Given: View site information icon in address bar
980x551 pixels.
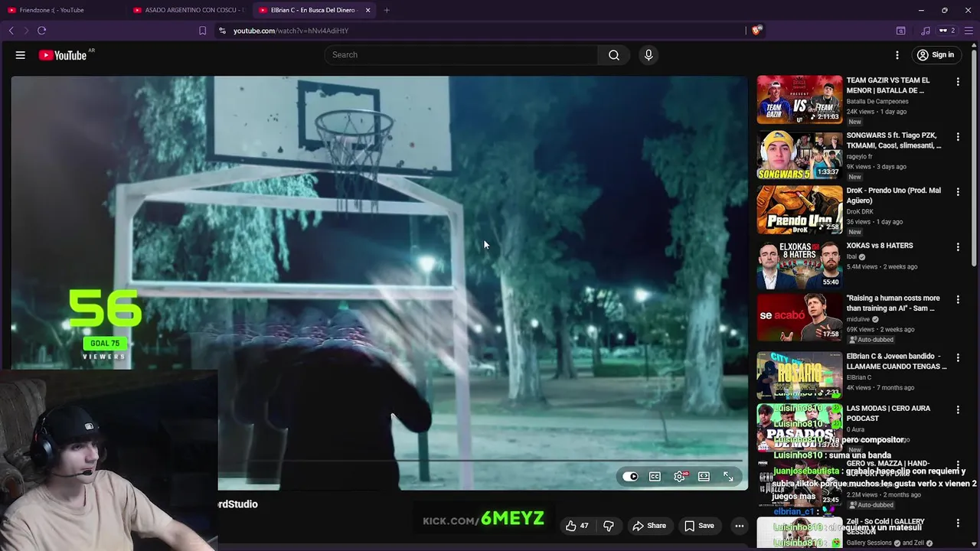Looking at the screenshot, I should point(222,31).
